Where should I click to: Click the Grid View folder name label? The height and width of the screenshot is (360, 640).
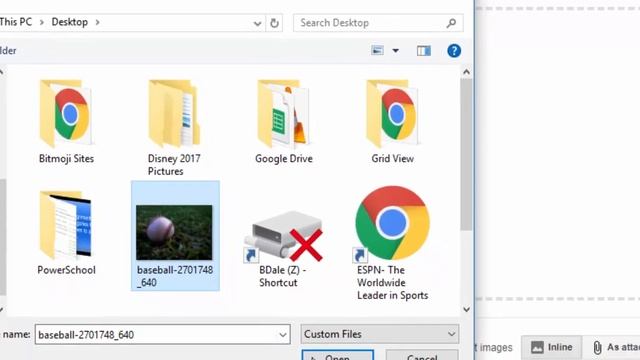coord(393,159)
